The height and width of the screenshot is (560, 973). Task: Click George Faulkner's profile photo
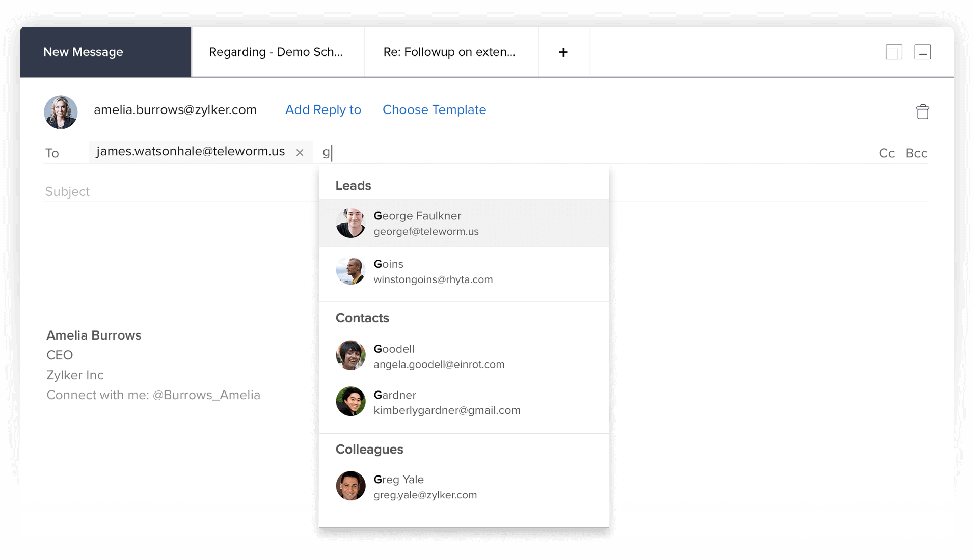pos(350,223)
